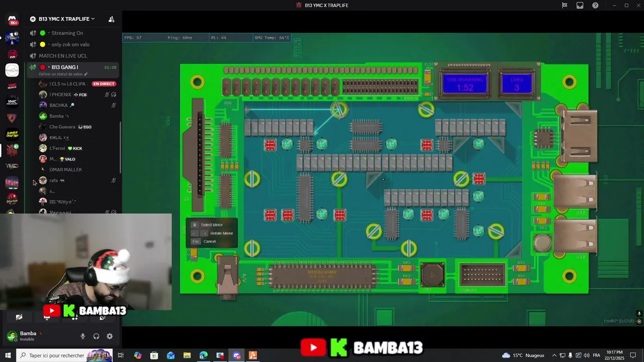Screen dimensions: 644x362
Task: Open the Discord title bar screen icon
Action: 580,6
